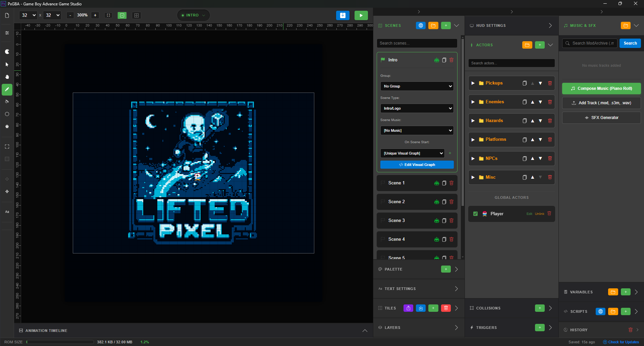This screenshot has height=346, width=644.
Task: Open the width 32 dropdown
Action: pyautogui.click(x=28, y=15)
